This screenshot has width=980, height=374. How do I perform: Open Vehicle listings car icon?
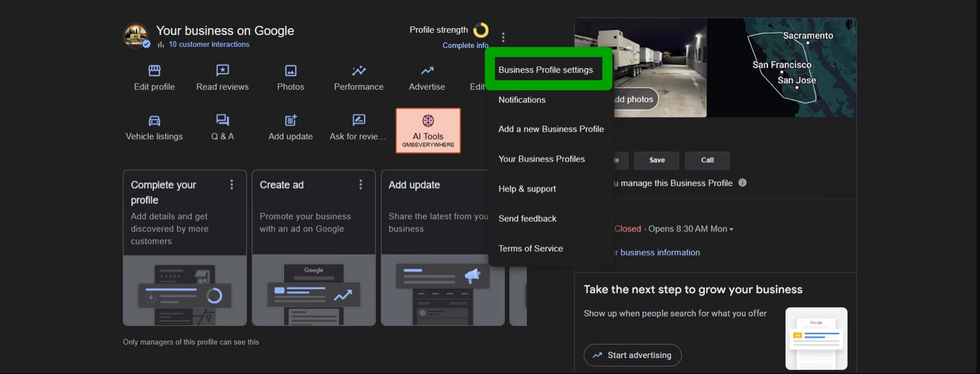pyautogui.click(x=154, y=121)
